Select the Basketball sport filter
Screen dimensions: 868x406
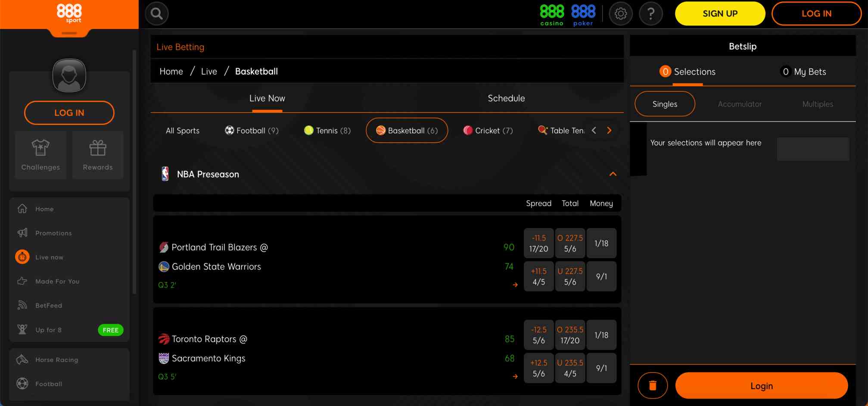point(406,130)
